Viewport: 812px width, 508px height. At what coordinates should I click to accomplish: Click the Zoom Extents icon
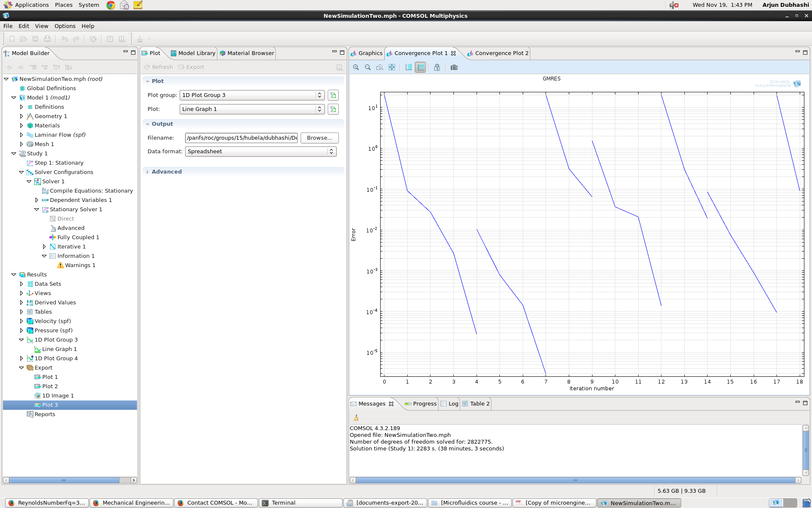[x=392, y=67]
